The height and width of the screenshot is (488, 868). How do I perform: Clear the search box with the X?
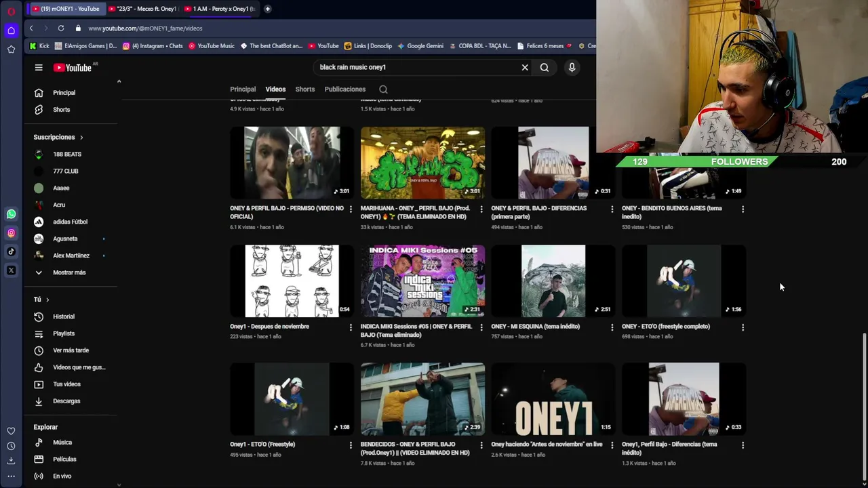pos(525,67)
